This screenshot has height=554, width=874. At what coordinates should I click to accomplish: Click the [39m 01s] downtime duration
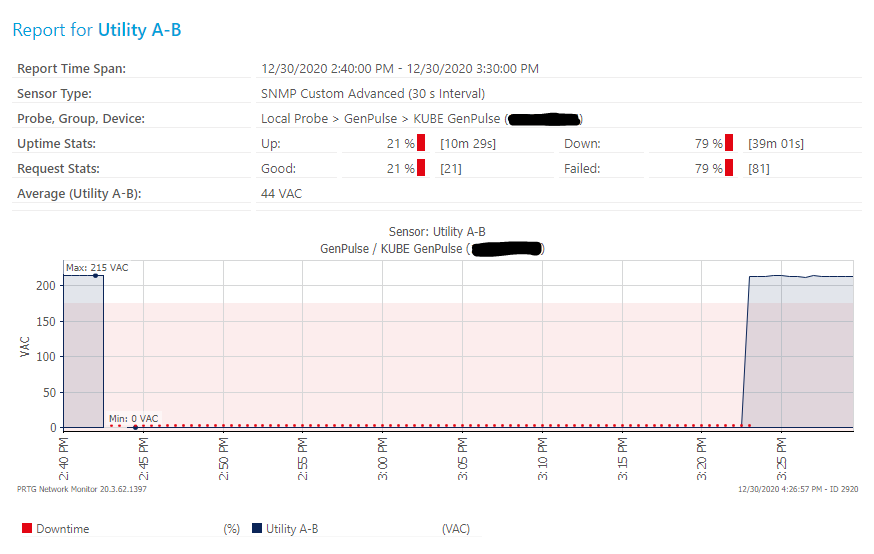pos(776,144)
